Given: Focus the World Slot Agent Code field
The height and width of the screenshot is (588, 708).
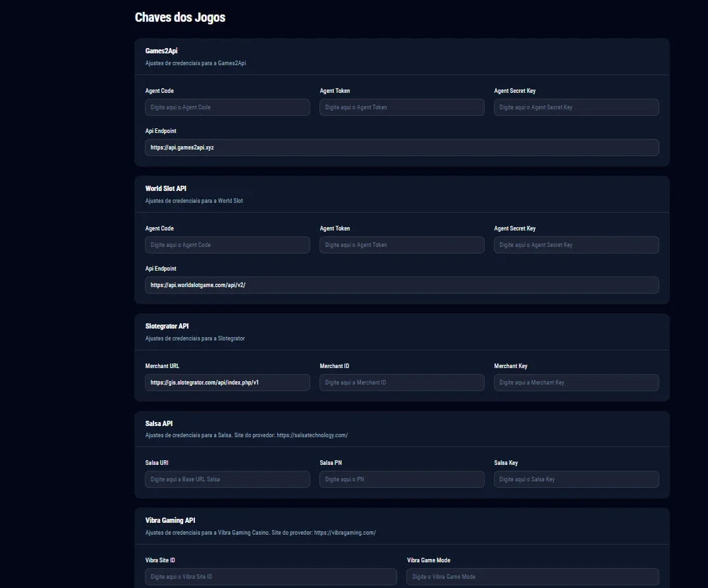Looking at the screenshot, I should 227,245.
